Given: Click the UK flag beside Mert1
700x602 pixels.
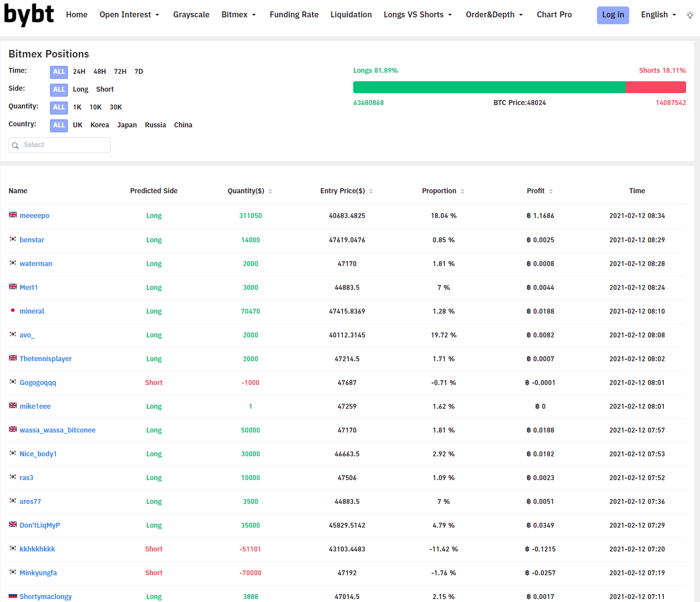Looking at the screenshot, I should pyautogui.click(x=13, y=286).
